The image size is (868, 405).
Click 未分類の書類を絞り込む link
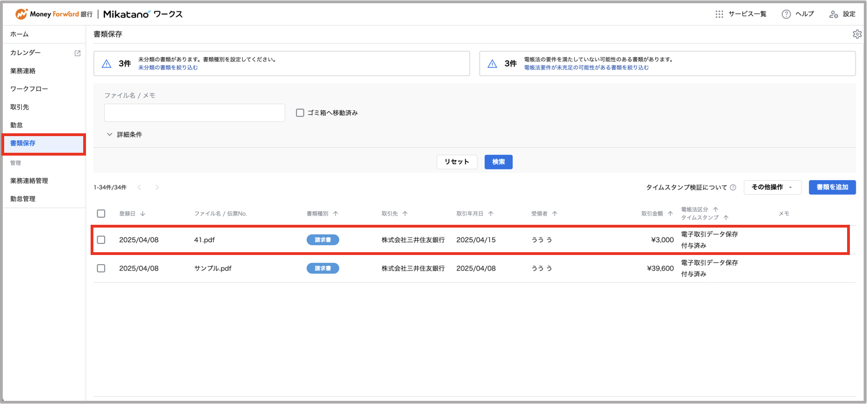pos(168,68)
